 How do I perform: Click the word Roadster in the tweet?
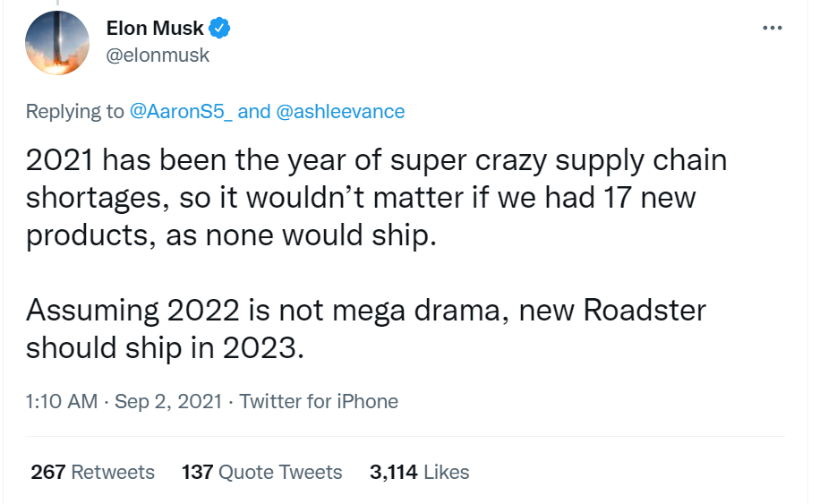pyautogui.click(x=644, y=311)
